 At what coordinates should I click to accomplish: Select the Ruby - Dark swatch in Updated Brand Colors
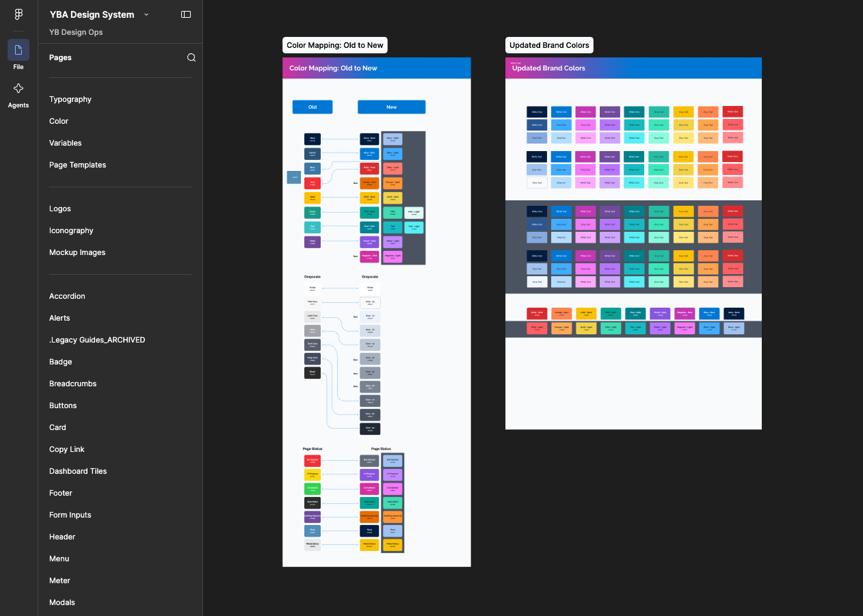pos(537,313)
